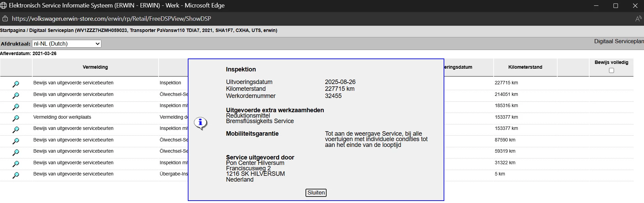
Task: Open details magnifier for 214051 km row
Action: coord(16,96)
